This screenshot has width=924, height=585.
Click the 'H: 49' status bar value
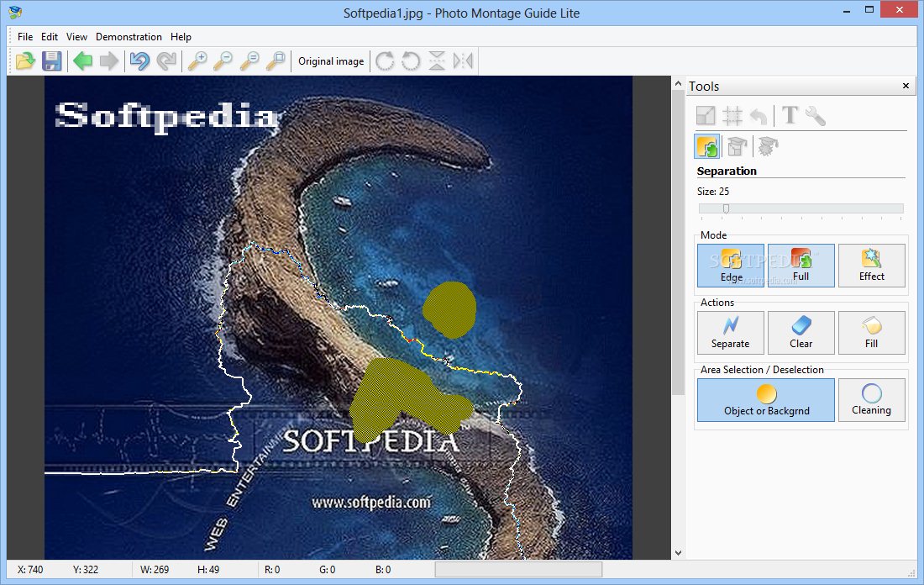208,570
